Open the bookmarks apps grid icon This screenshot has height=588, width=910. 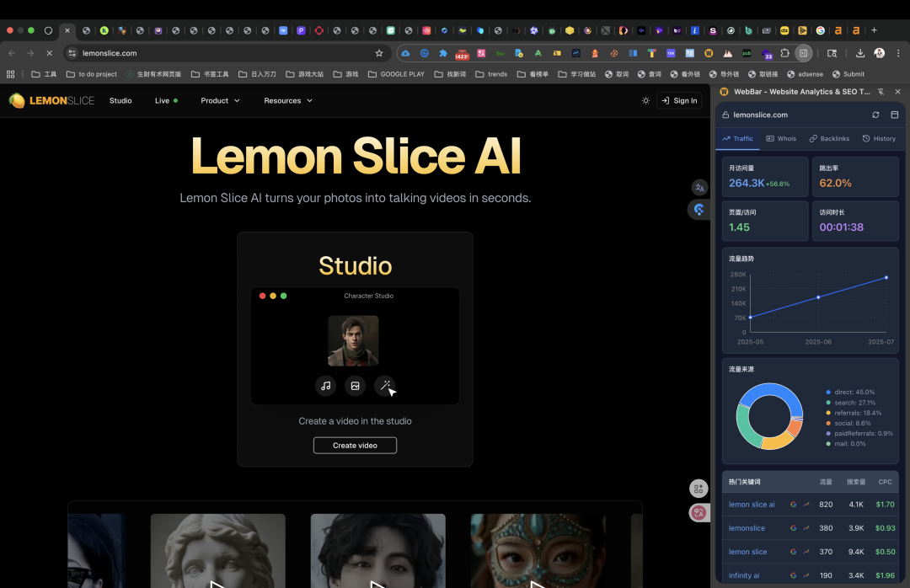(x=10, y=74)
